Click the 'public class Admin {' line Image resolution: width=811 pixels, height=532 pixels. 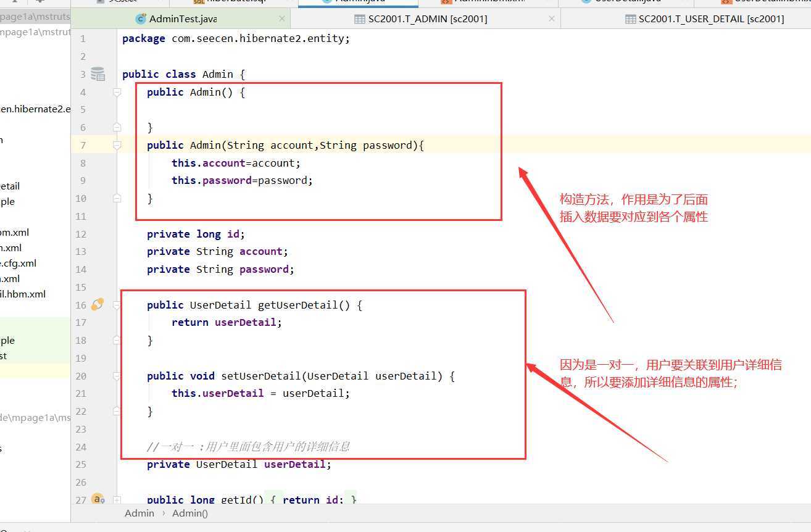coord(184,74)
